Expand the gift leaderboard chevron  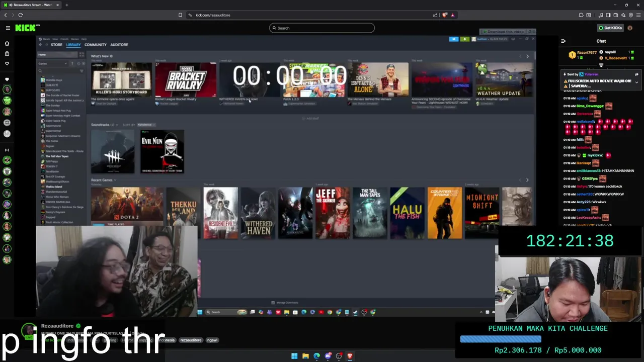click(601, 65)
